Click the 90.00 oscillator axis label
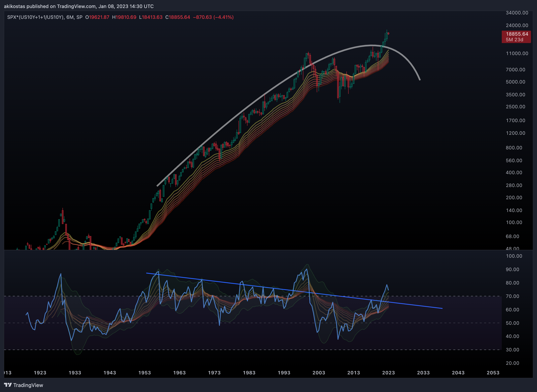Screen dimensions: 537x392 [513, 269]
